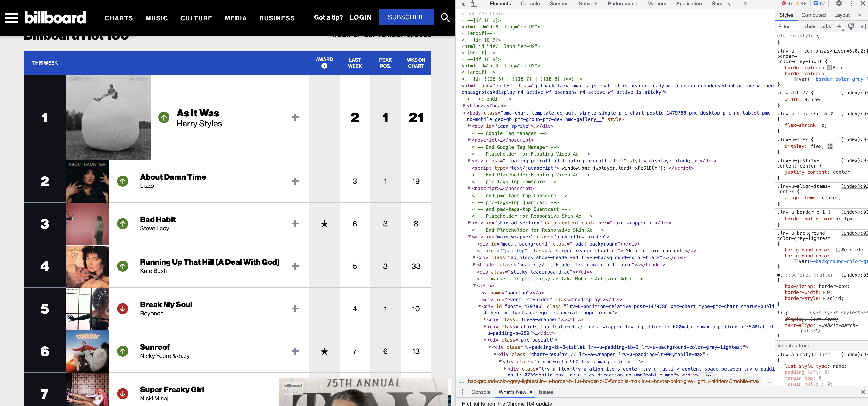Show more DevTools panel tabs chevron
The width and height of the screenshot is (868, 406).
745,4
